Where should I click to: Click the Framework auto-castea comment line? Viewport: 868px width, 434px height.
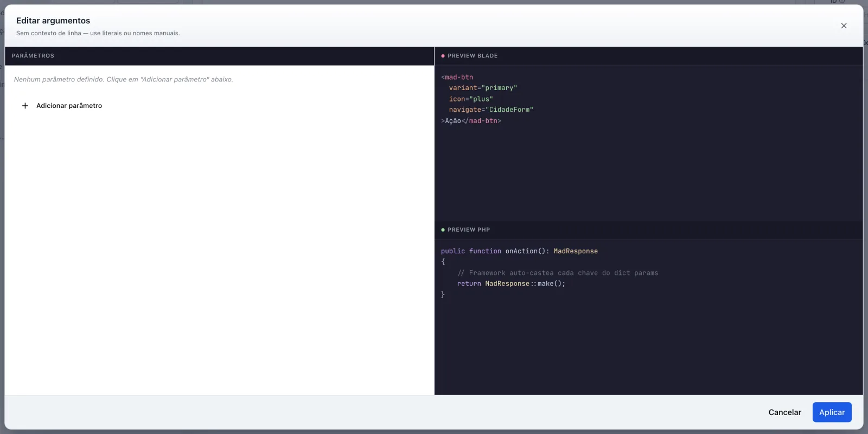coord(558,273)
